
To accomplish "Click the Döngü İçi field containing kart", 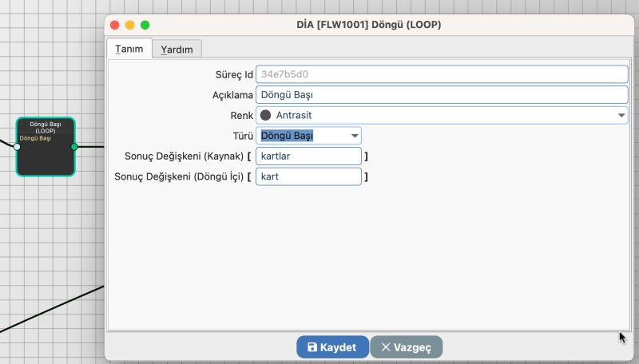I will click(308, 176).
